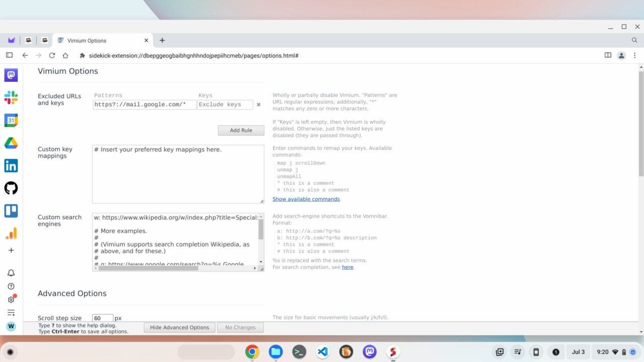Click Hide Advanced Options button
The width and height of the screenshot is (644, 362).
180,327
